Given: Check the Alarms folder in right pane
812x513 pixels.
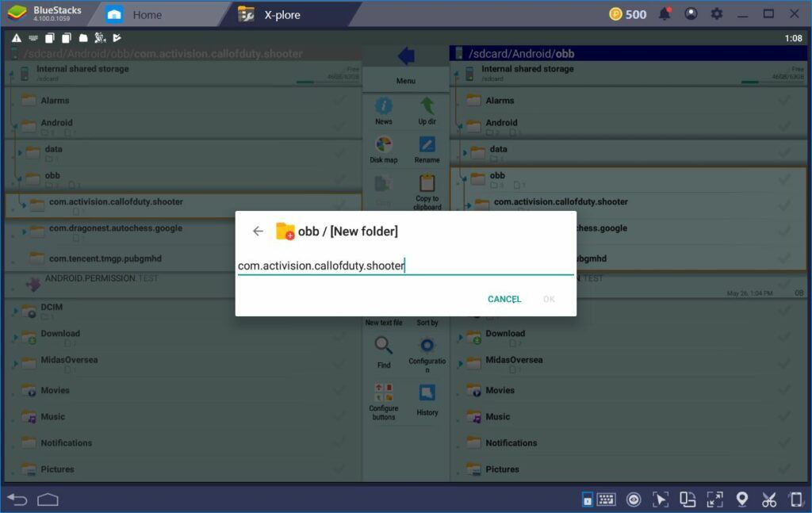Looking at the screenshot, I should (784, 101).
